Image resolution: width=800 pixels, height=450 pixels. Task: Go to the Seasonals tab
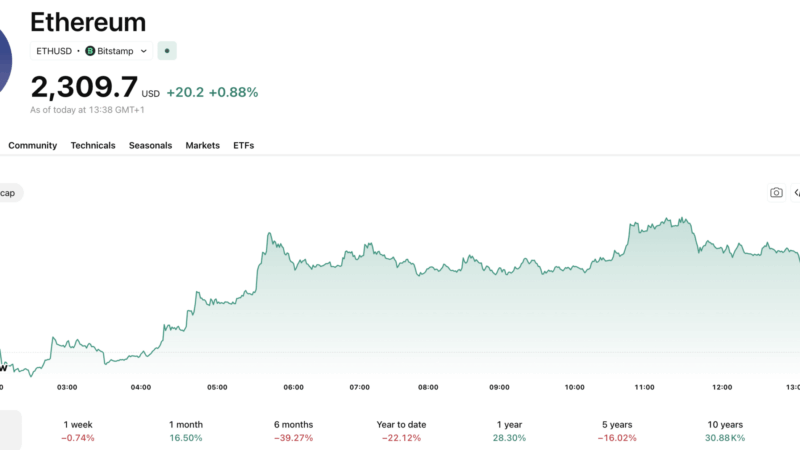point(151,145)
